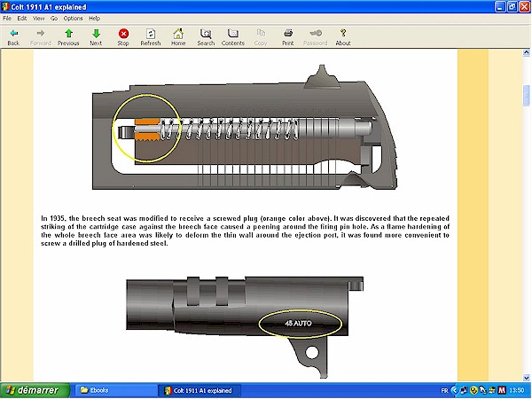
Task: Open the Edit menu
Action: (x=22, y=19)
